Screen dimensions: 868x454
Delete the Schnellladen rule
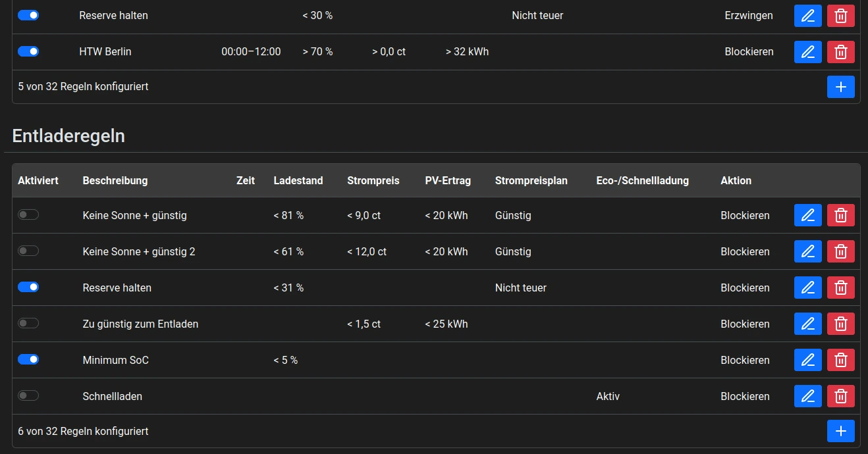841,396
